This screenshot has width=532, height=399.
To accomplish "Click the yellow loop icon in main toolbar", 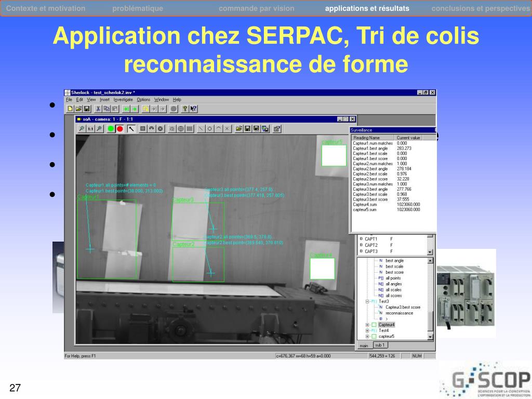I will pyautogui.click(x=145, y=109).
